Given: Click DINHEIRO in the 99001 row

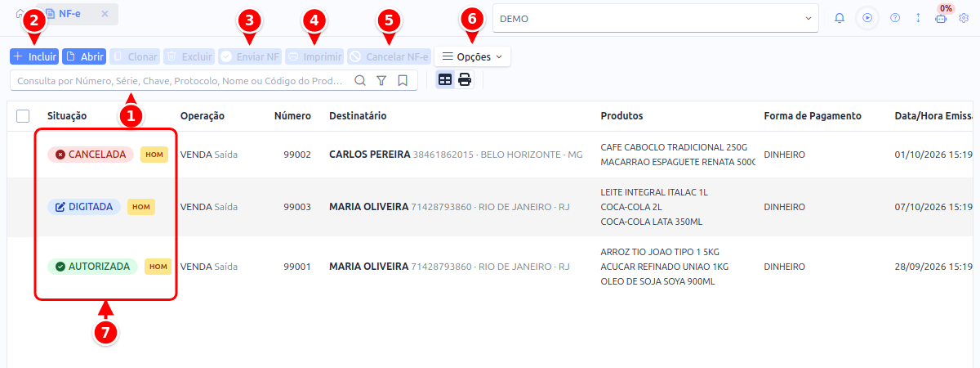Looking at the screenshot, I should tap(785, 267).
